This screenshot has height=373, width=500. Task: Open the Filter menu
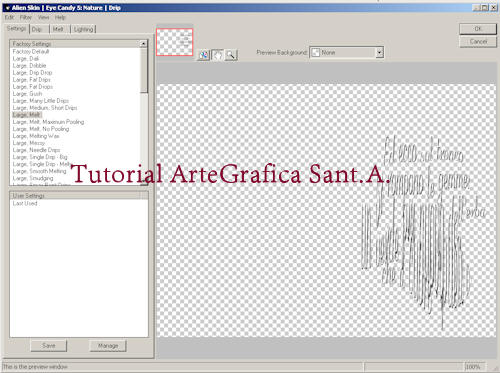26,17
